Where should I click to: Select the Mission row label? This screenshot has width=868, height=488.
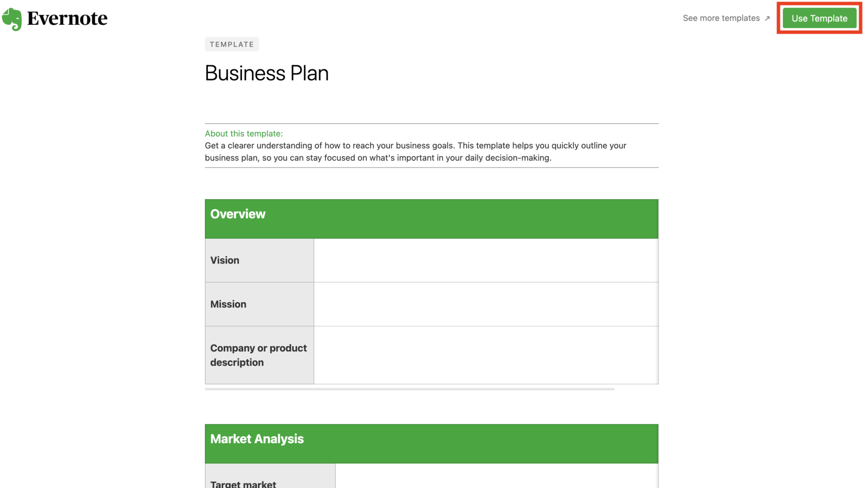click(x=228, y=304)
